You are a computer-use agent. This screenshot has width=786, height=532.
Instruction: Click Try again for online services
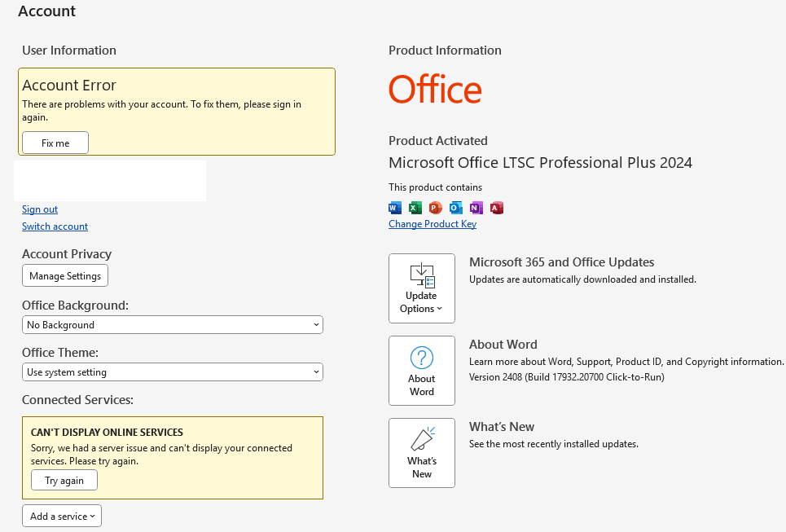64,481
